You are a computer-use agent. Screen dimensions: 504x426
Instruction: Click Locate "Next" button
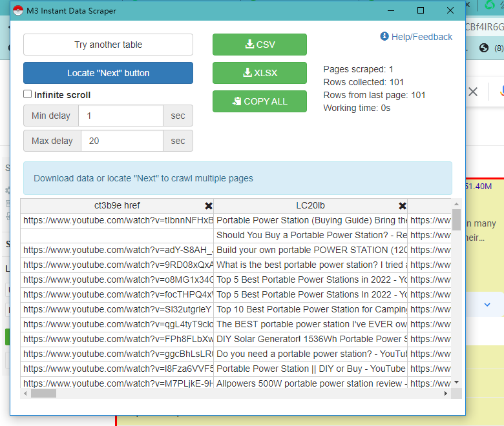(108, 73)
